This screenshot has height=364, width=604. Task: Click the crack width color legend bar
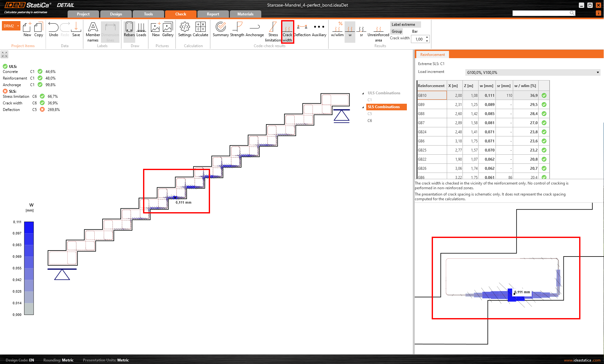tap(29, 268)
